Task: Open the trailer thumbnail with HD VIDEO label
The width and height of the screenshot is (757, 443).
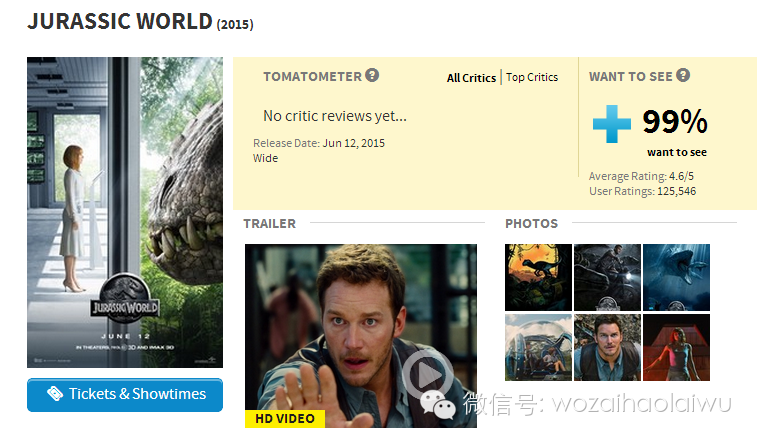Action: point(361,336)
